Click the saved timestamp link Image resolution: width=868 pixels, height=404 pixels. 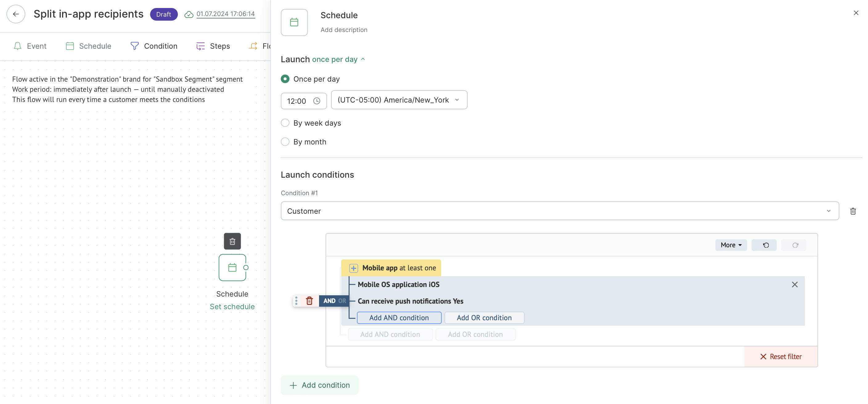(226, 14)
